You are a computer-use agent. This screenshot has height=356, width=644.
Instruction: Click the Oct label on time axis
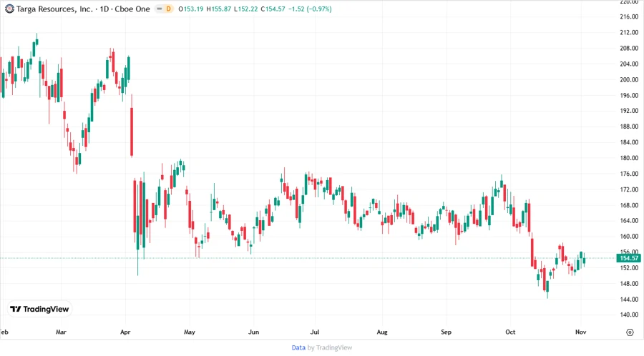point(510,332)
